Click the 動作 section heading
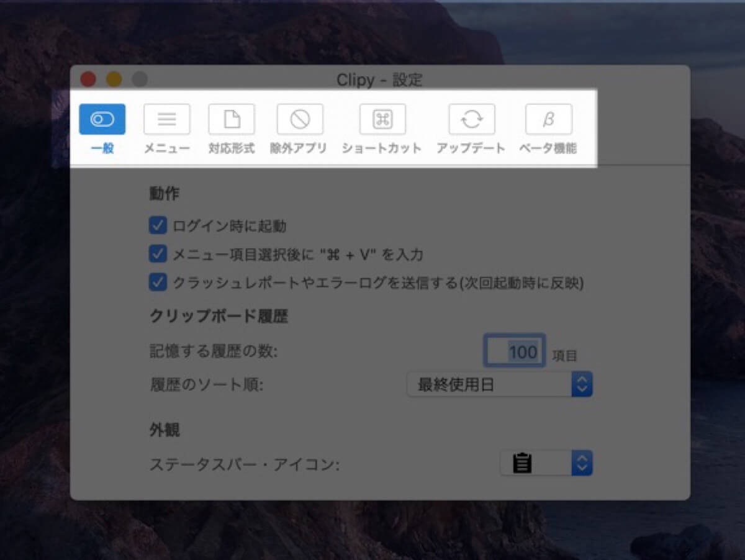This screenshot has height=560, width=745. pyautogui.click(x=165, y=194)
